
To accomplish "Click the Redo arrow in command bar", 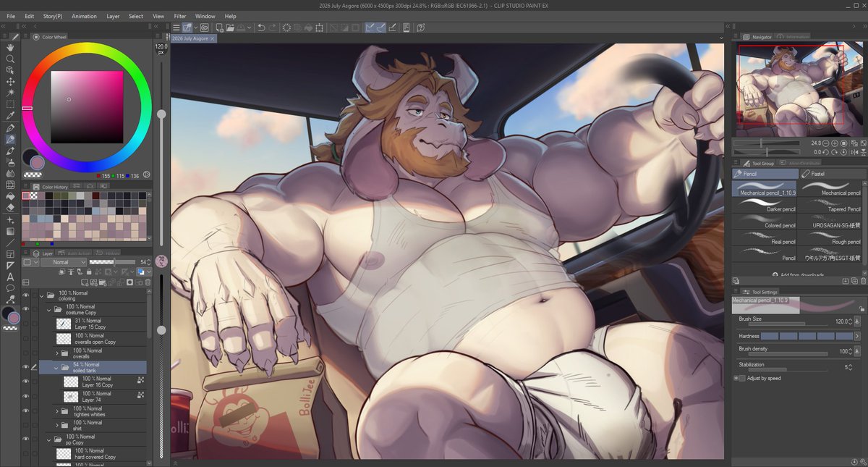I will coord(273,28).
